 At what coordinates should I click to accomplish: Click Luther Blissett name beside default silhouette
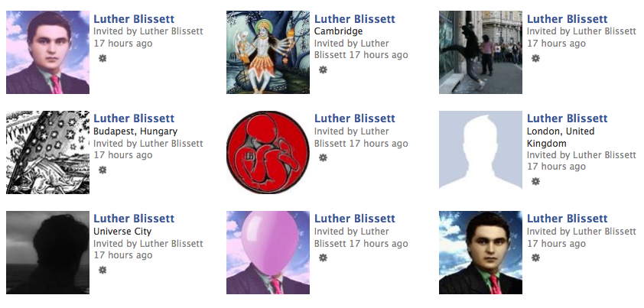567,118
